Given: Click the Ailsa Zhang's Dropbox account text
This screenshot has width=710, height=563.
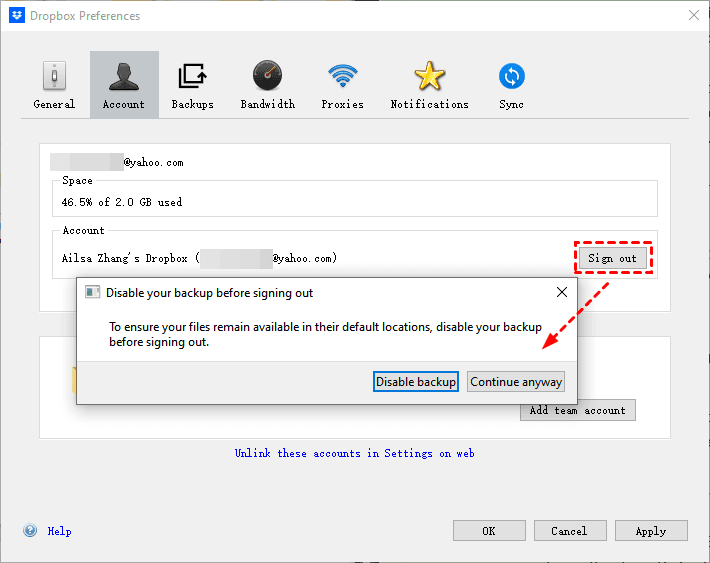Looking at the screenshot, I should [x=199, y=258].
